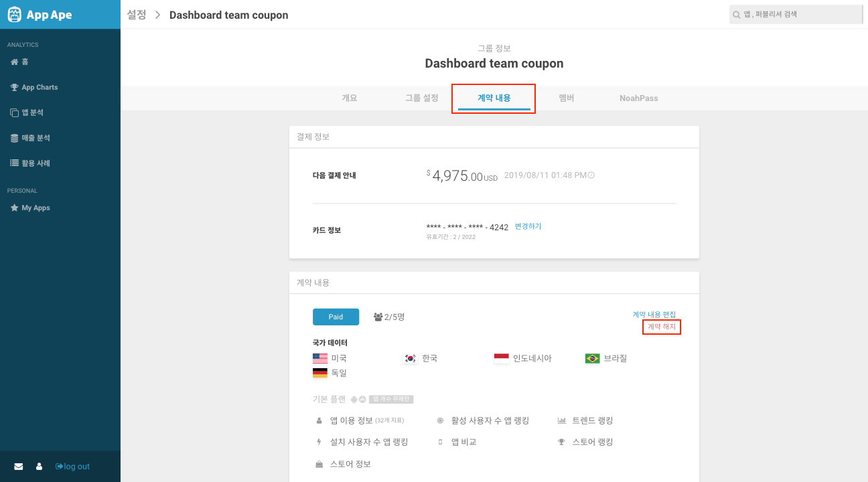
Task: Click the 인도네시아 flag icon
Action: 502,358
